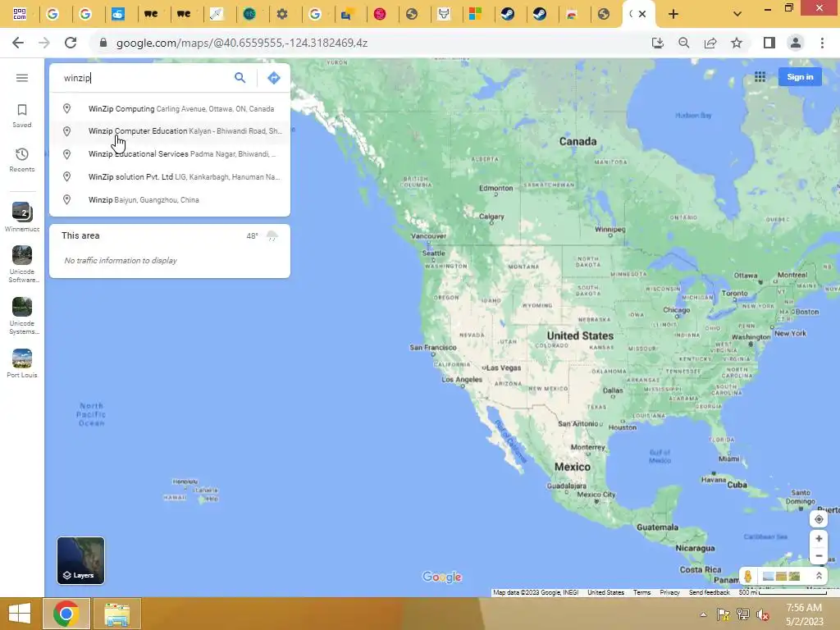Open the Winnemucca recent thumbnail

22,217
